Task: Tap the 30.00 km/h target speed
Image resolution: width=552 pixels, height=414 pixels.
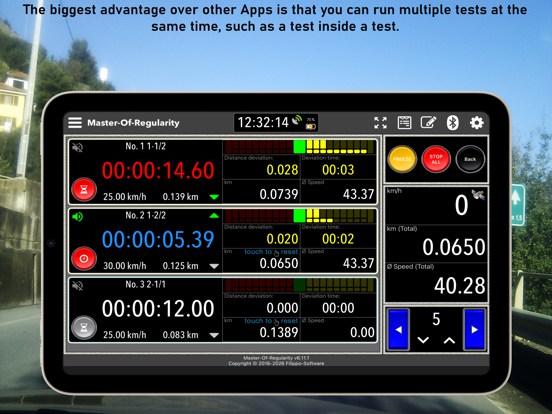Action: coord(125,266)
